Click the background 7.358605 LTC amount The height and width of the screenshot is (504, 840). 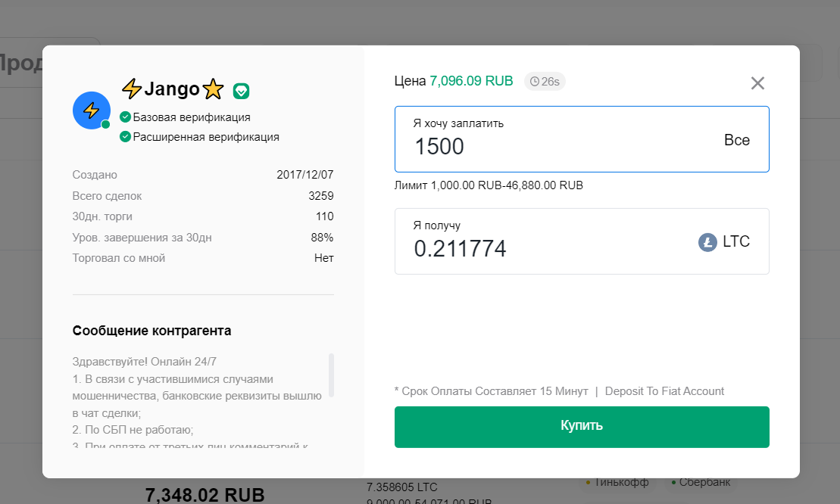[401, 487]
